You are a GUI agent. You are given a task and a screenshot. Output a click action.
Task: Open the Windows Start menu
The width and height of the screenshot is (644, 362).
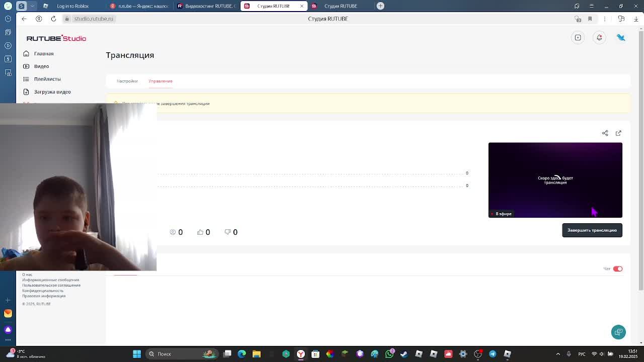pos(137,354)
